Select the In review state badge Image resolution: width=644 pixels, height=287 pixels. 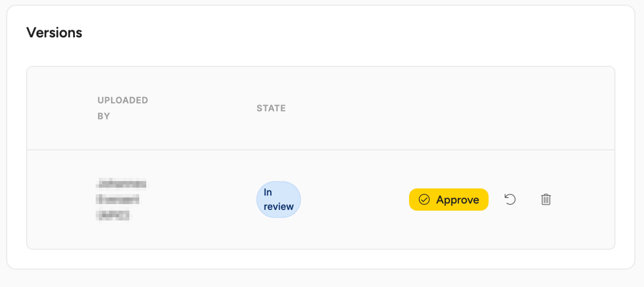(279, 200)
